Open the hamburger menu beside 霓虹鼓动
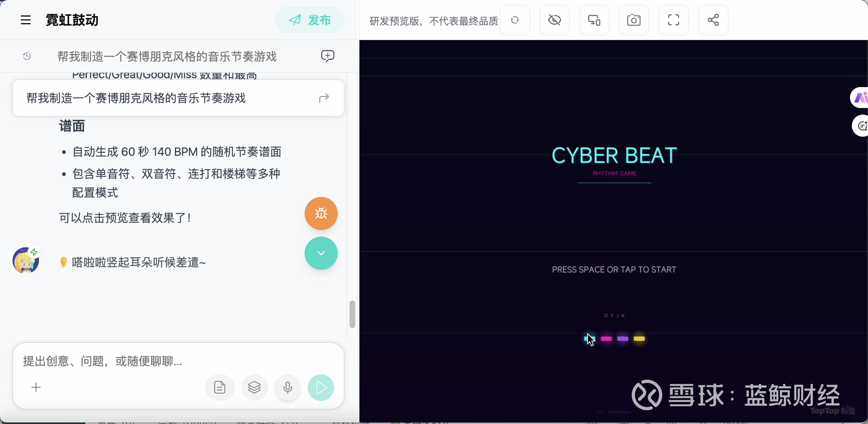868x424 pixels. tap(26, 20)
